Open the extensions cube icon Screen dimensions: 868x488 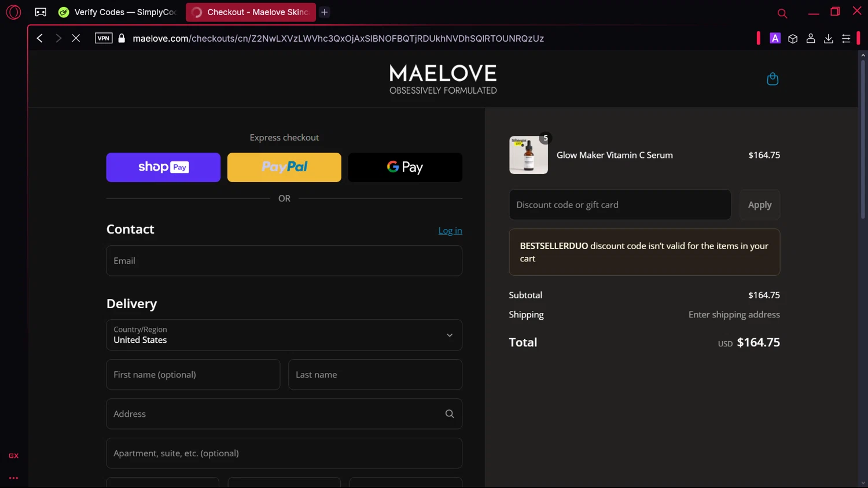pyautogui.click(x=793, y=38)
